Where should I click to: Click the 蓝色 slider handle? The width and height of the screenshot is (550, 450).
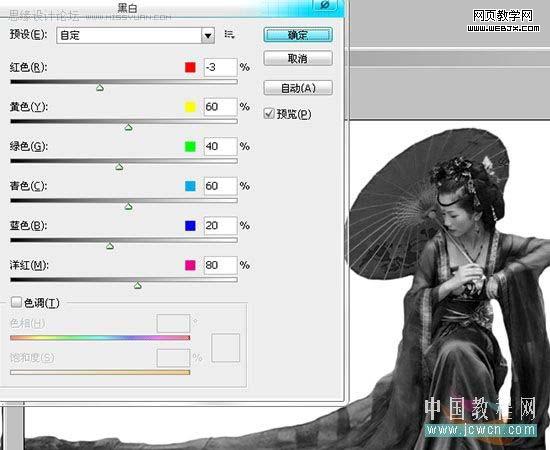(110, 246)
